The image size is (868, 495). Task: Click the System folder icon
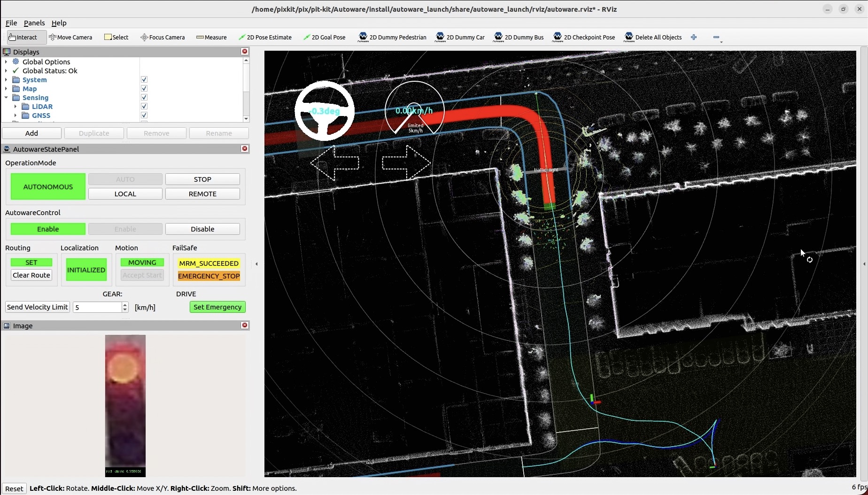[16, 80]
